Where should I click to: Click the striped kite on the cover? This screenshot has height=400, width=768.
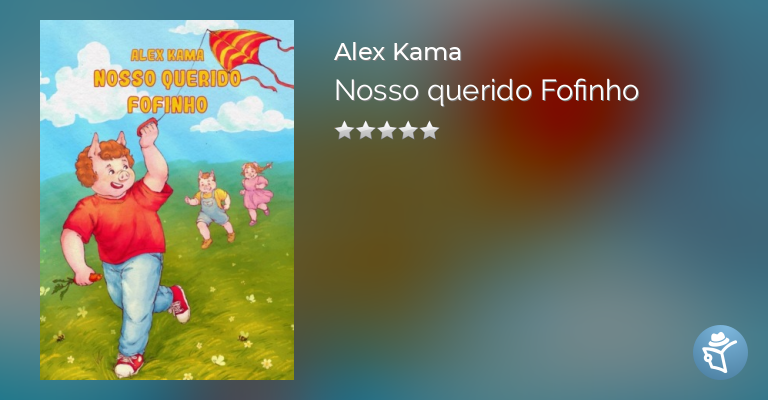tap(242, 48)
